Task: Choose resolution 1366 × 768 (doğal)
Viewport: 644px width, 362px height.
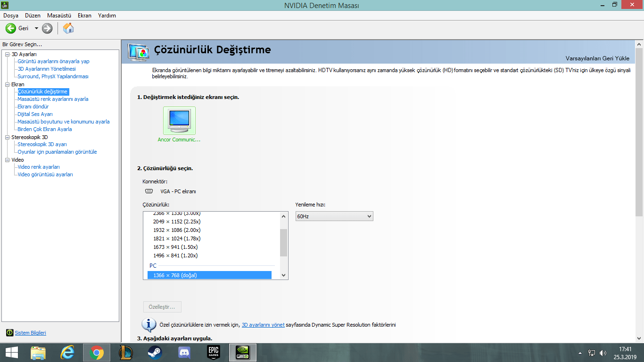Action: 210,275
